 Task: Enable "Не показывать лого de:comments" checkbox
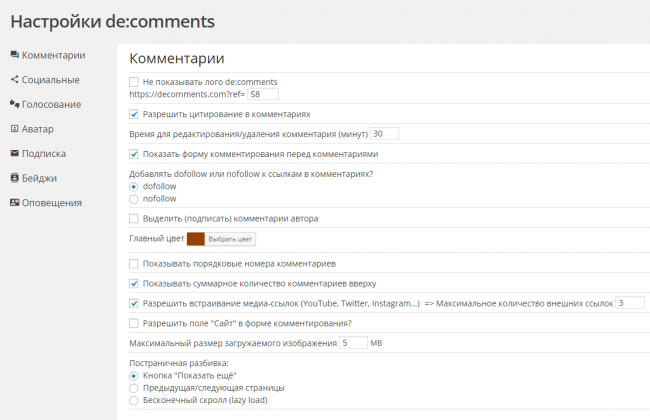135,82
